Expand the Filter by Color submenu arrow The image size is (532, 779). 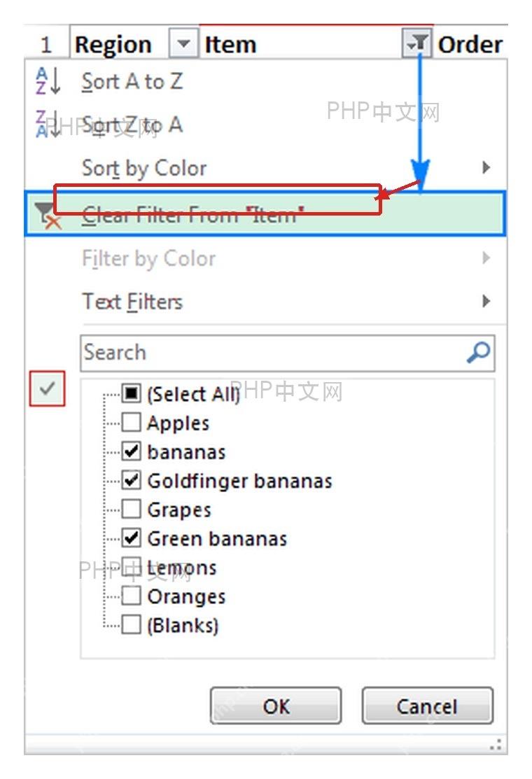tap(486, 258)
